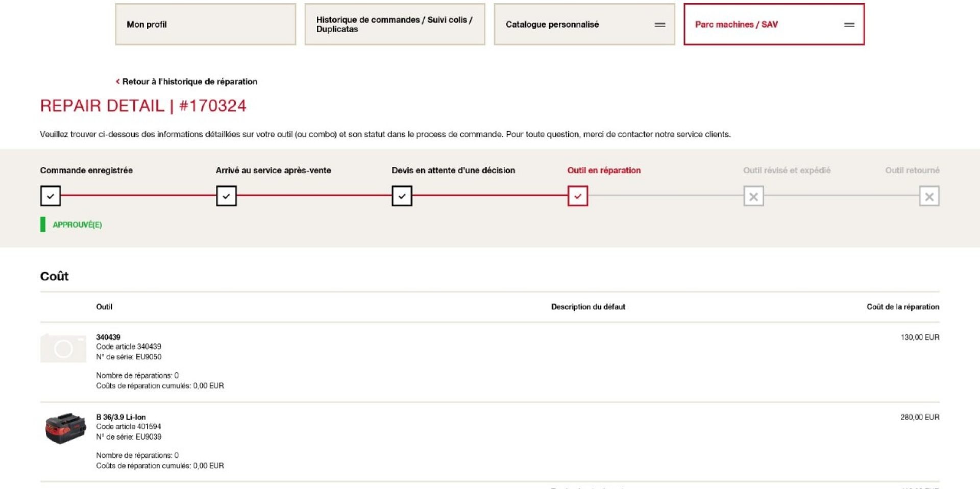
Task: Open the Catalogue personnalisé tab label
Action: (x=552, y=25)
